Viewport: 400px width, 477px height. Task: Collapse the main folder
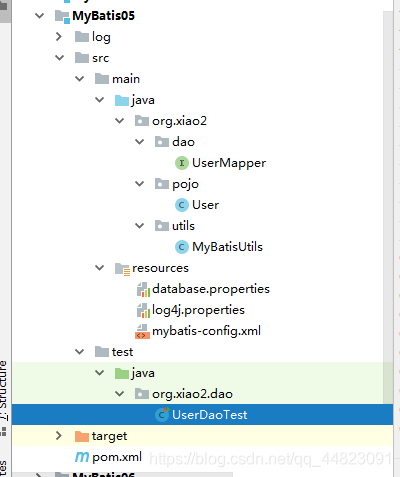coord(80,79)
